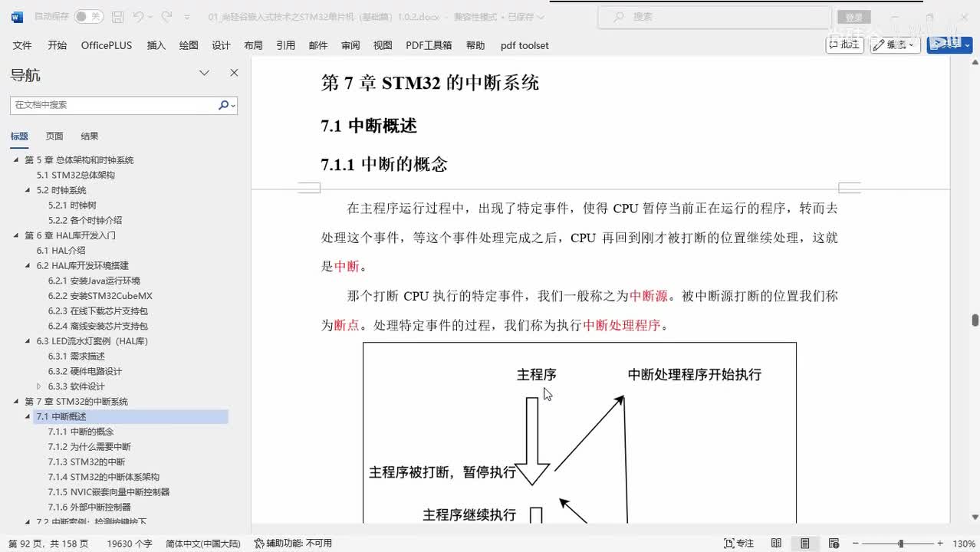Switch to the 开始 ribbon tab
The width and height of the screenshot is (980, 552).
pyautogui.click(x=58, y=45)
